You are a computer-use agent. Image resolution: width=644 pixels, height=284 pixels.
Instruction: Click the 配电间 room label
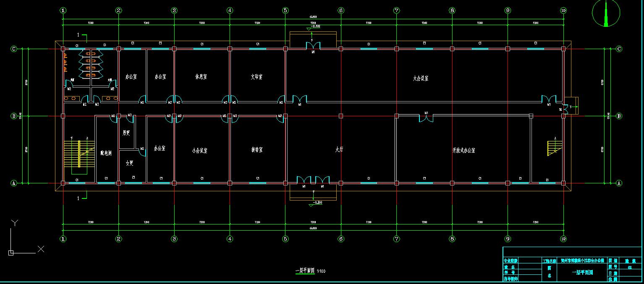(106, 153)
